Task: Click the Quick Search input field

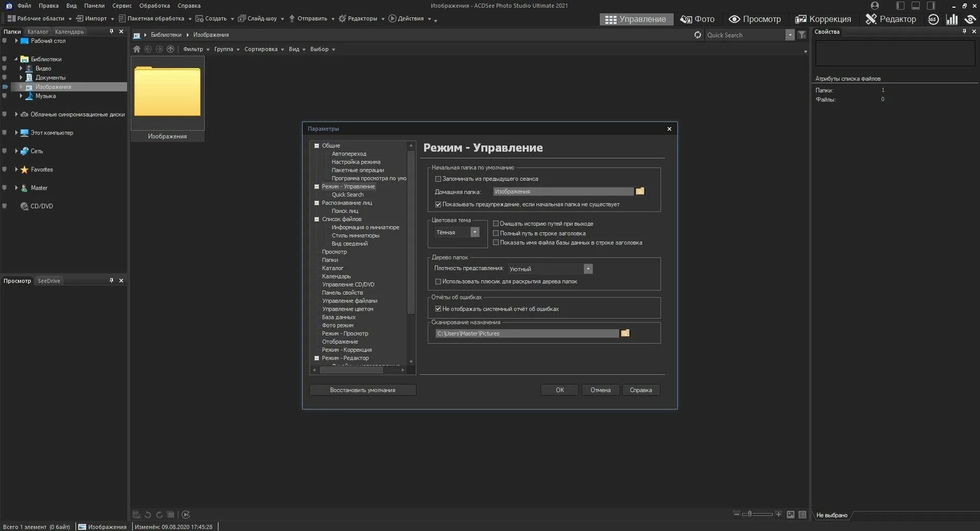Action: point(745,35)
